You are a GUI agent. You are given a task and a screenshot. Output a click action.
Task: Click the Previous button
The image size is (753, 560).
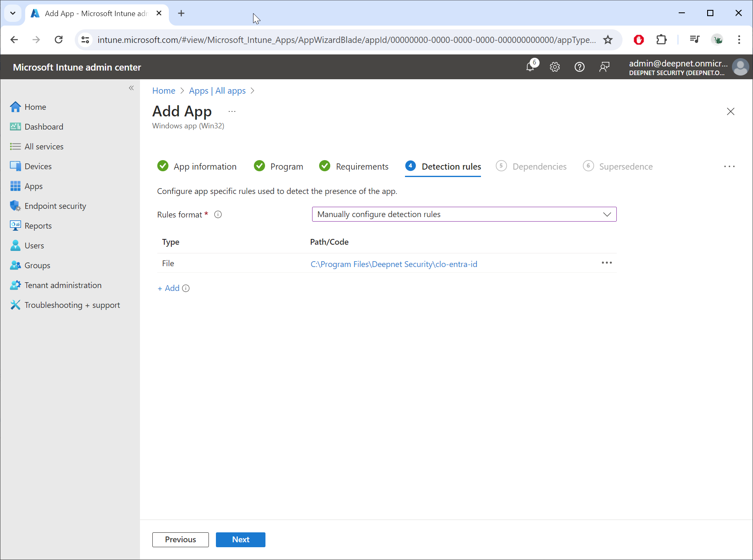(180, 539)
